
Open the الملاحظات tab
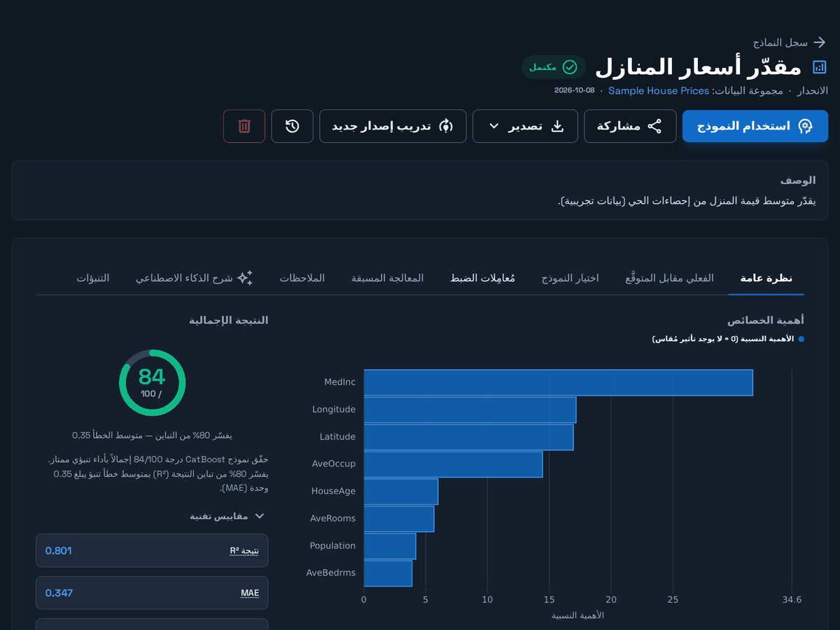click(x=302, y=278)
